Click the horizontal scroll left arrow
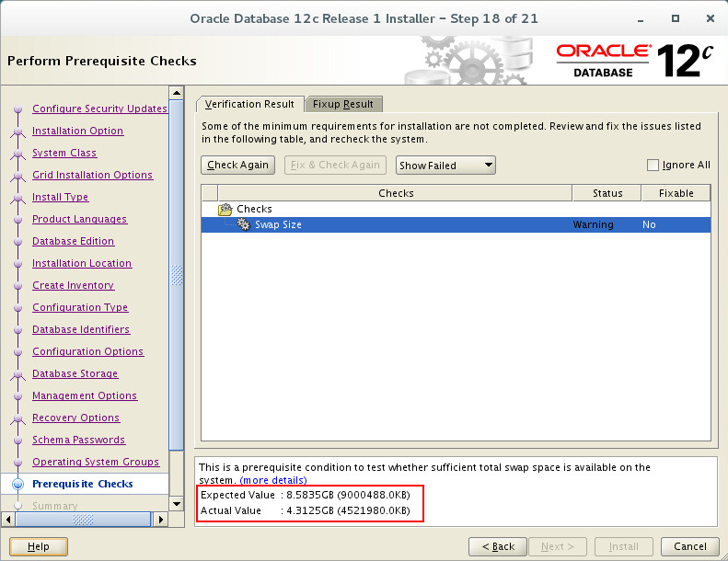The image size is (728, 561). (x=8, y=520)
